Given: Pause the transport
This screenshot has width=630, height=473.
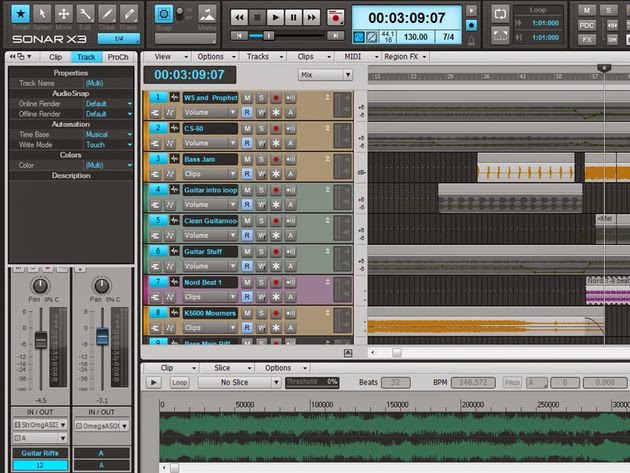Looking at the screenshot, I should click(x=293, y=18).
